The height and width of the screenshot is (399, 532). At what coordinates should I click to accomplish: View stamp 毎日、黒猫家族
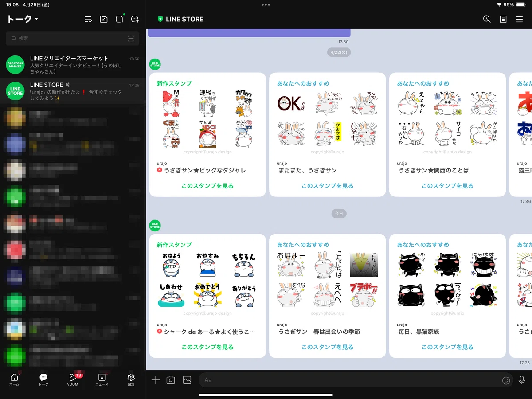tap(447, 347)
